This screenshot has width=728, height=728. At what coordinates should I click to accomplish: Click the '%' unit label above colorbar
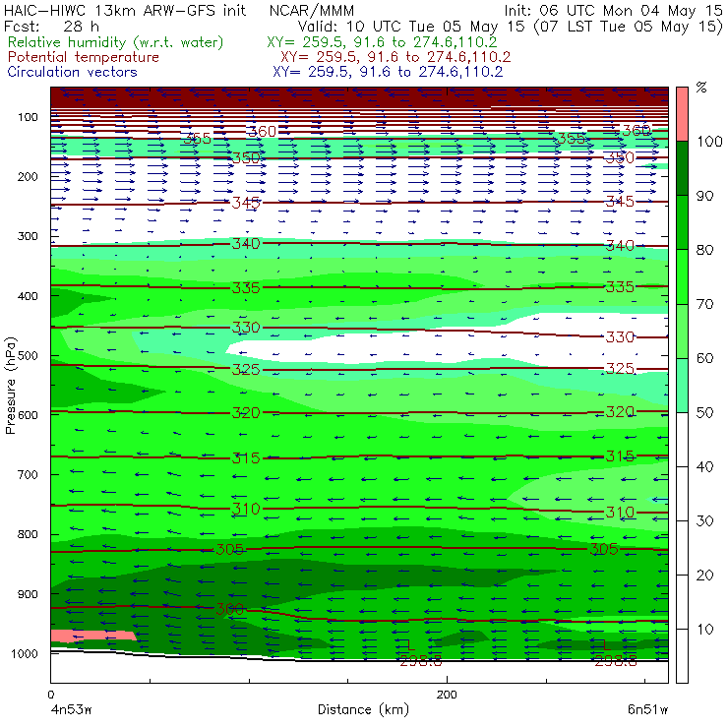[701, 88]
